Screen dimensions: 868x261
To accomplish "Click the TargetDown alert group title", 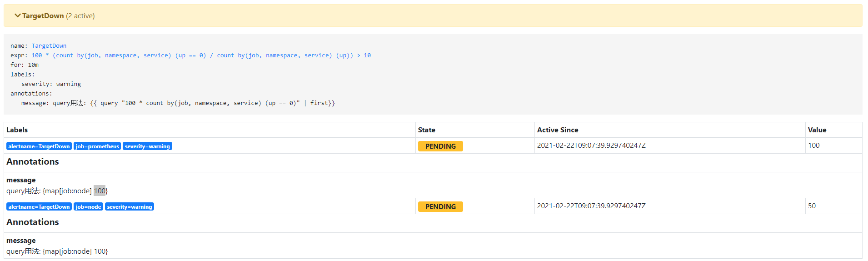I will [43, 16].
